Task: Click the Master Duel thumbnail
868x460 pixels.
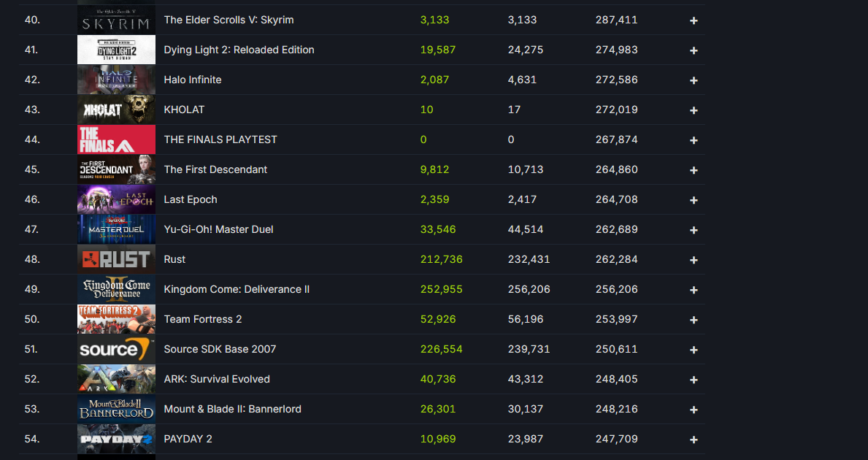Action: 116,229
